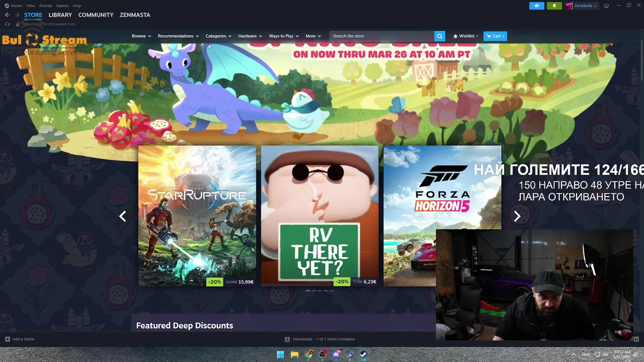Click the Steam logo in the menu bar
This screenshot has width=644, height=362.
[7, 6]
